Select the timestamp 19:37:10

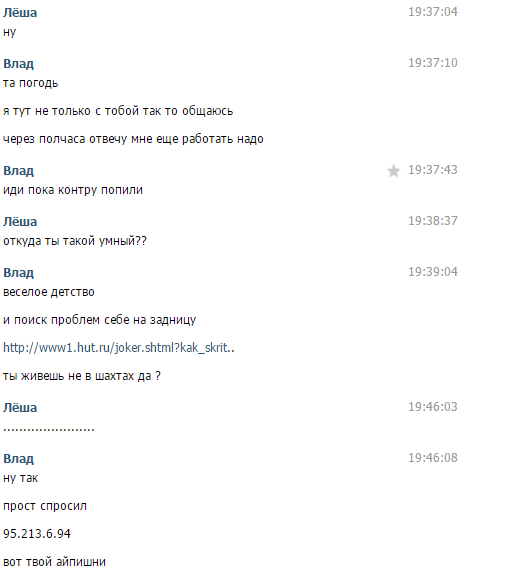click(433, 63)
